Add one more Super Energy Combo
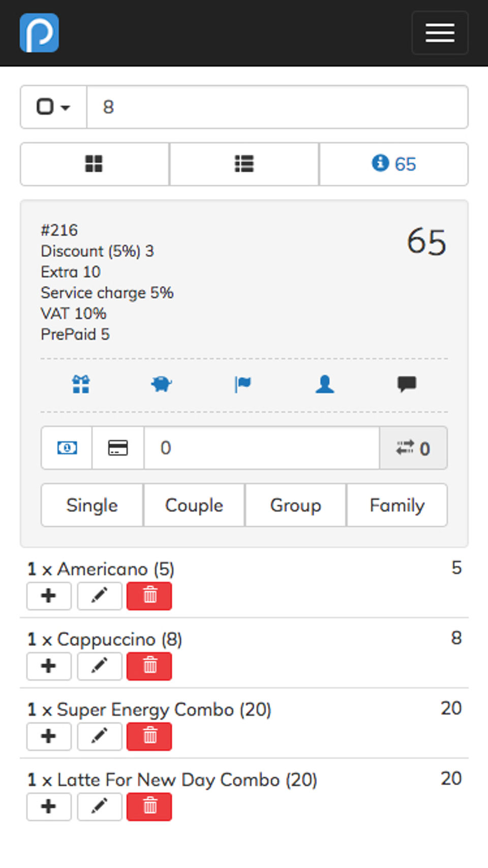The height and width of the screenshot is (868, 488). 49,736
